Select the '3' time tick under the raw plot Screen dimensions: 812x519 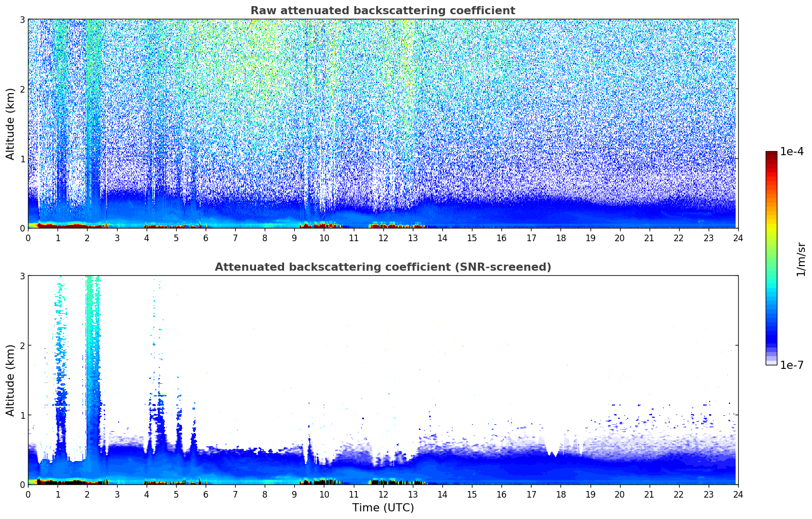point(117,238)
